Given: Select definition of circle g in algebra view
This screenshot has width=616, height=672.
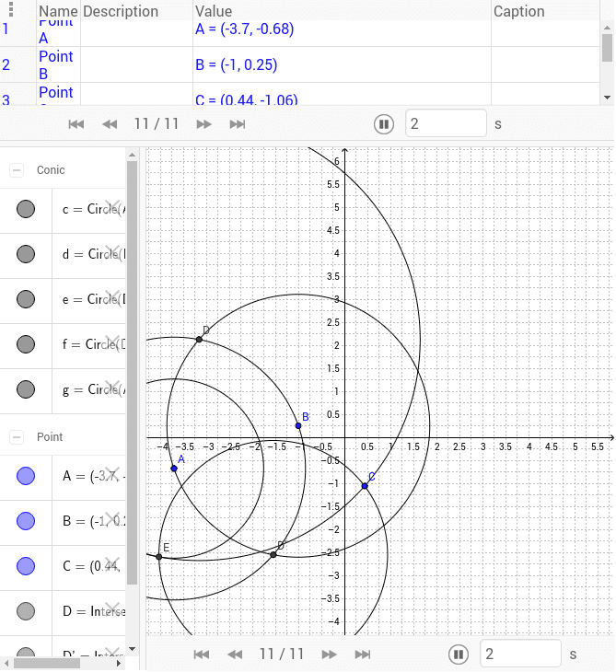Looking at the screenshot, I should click(x=94, y=389).
